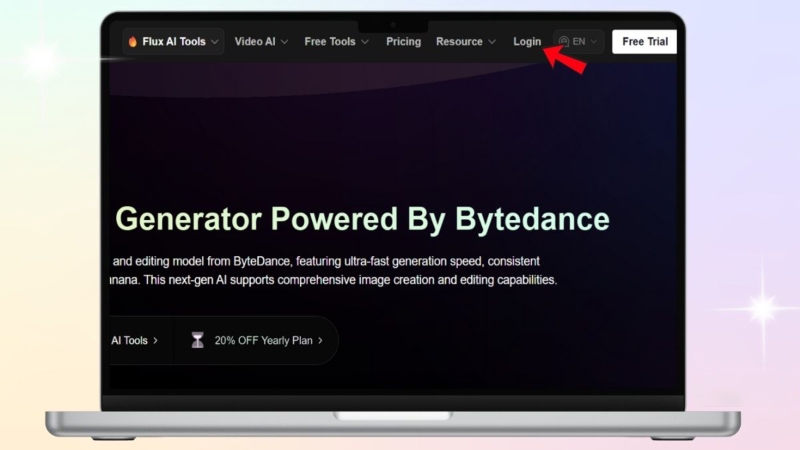Click the hourglass icon
This screenshot has height=450, width=800.
pos(197,340)
